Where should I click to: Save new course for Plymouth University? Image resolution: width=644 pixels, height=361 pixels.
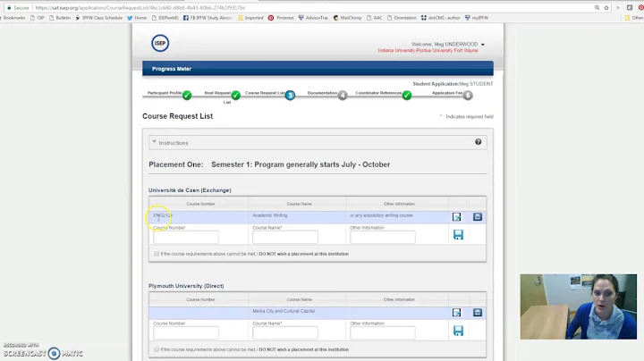click(x=458, y=331)
